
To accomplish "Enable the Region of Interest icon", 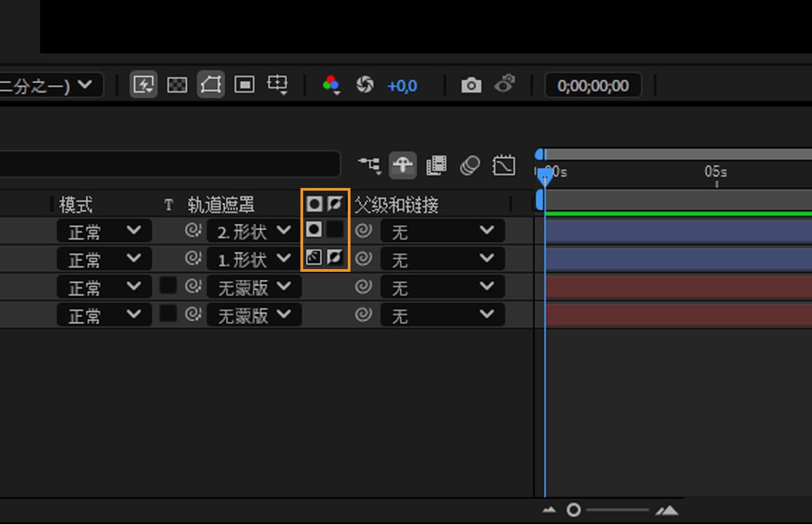I will tap(244, 85).
